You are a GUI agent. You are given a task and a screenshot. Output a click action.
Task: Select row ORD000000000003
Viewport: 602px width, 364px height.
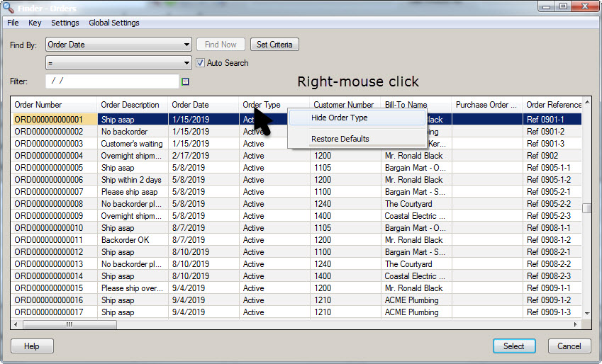click(296, 144)
